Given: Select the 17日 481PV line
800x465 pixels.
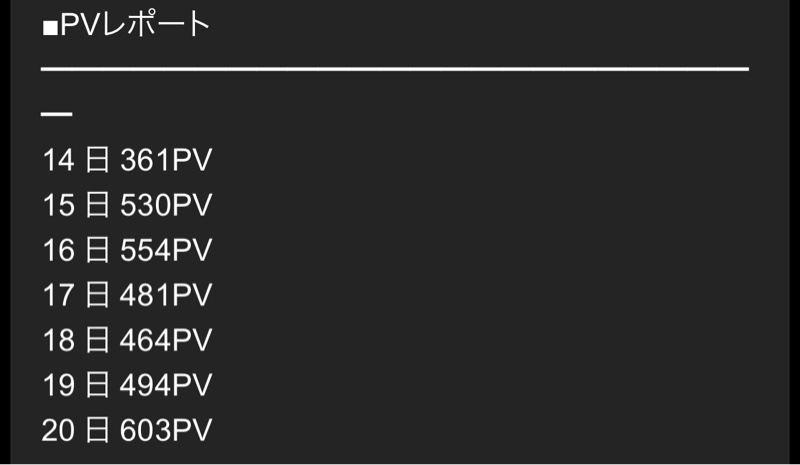Looking at the screenshot, I should click(x=127, y=295).
